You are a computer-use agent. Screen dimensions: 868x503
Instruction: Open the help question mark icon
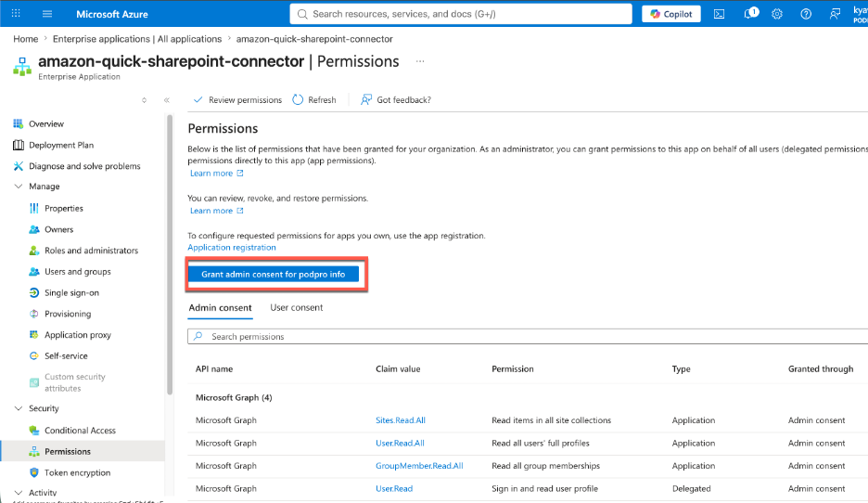click(806, 14)
